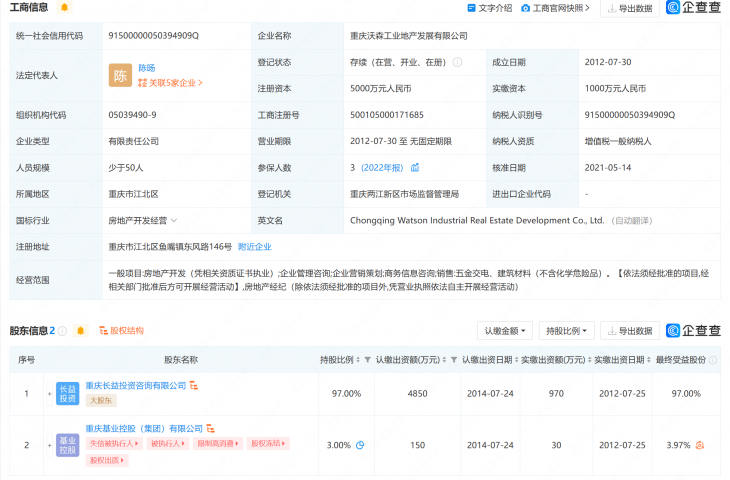Click organization code 05039490-9
The height and width of the screenshot is (480, 730).
pos(132,115)
